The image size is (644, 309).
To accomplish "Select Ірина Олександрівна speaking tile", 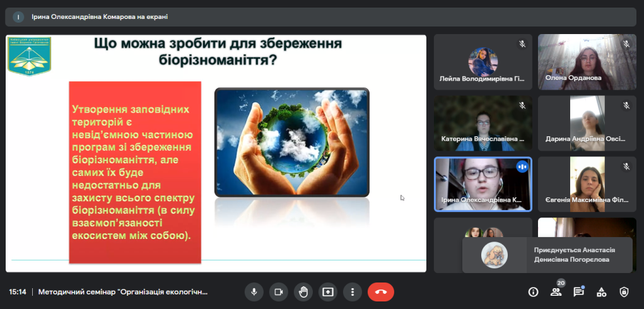I will (483, 184).
